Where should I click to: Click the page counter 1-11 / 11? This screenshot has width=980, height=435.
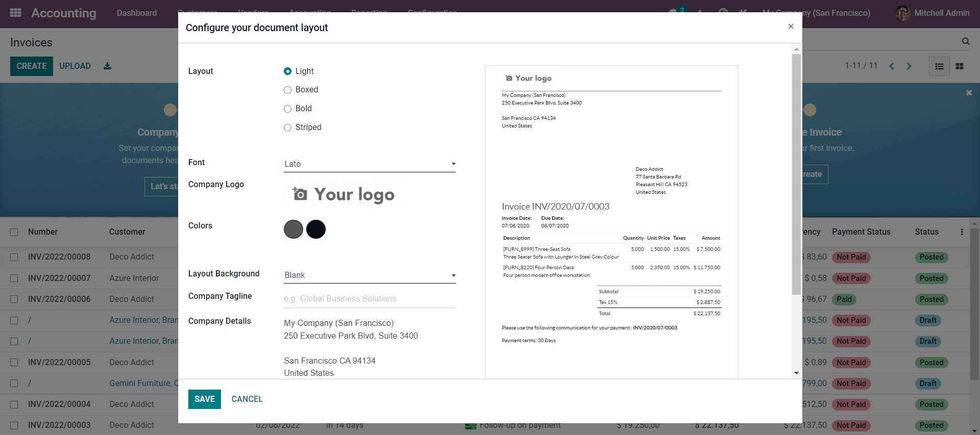point(861,66)
